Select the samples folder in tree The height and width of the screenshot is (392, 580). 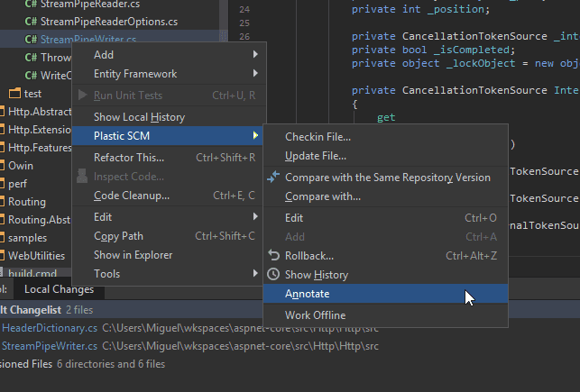click(x=27, y=238)
